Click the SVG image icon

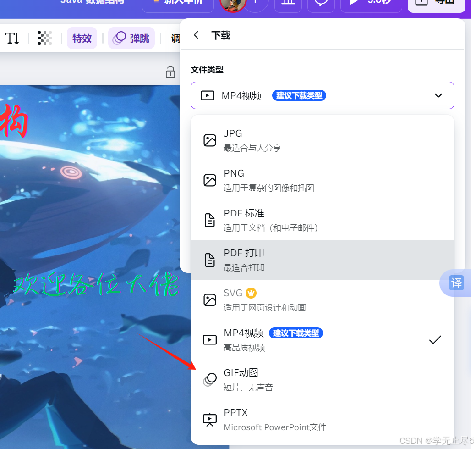[210, 300]
